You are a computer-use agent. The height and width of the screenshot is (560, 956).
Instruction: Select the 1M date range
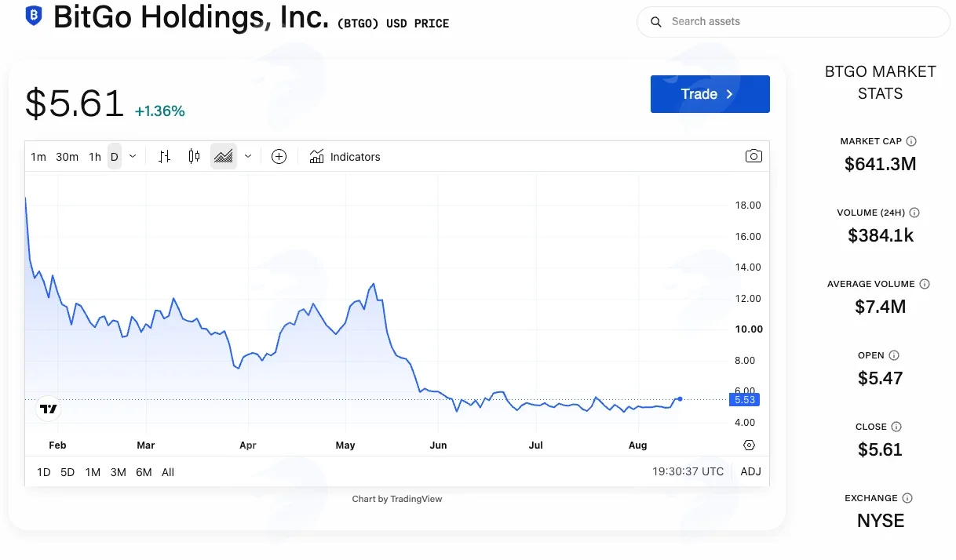[93, 472]
